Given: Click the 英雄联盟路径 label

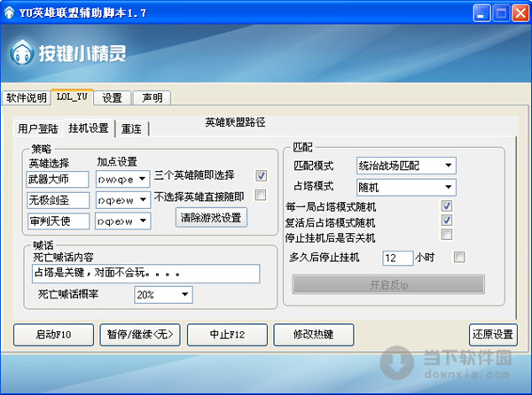Looking at the screenshot, I should (x=236, y=122).
